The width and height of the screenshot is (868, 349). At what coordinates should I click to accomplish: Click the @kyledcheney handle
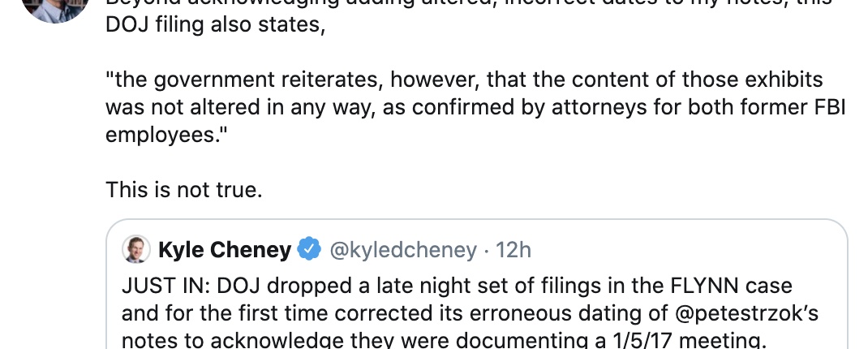pos(402,250)
